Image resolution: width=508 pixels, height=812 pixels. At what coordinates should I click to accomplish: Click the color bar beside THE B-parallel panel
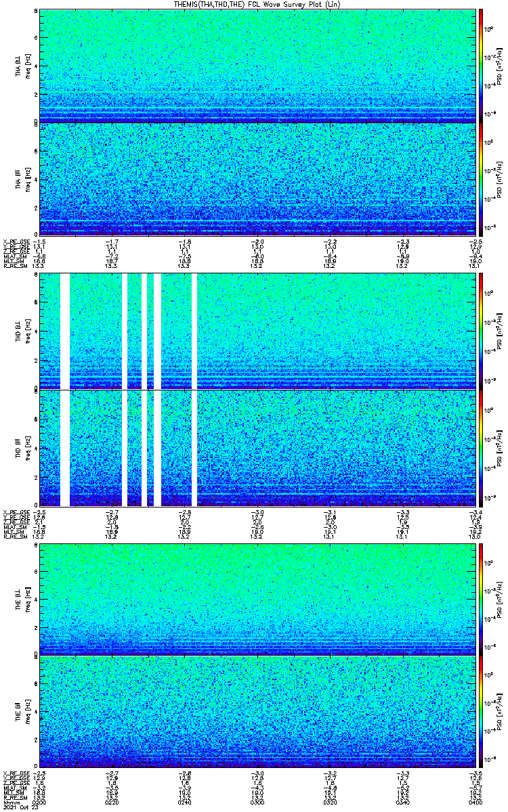pyautogui.click(x=481, y=711)
